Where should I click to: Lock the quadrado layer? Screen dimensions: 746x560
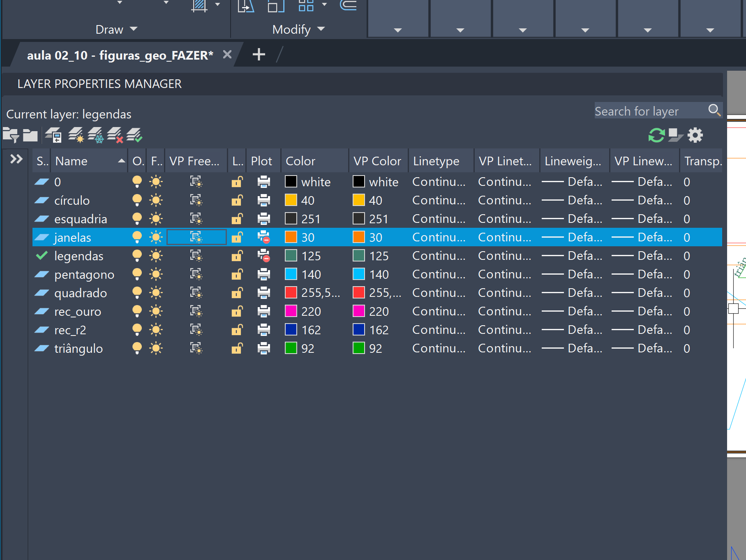(x=237, y=293)
